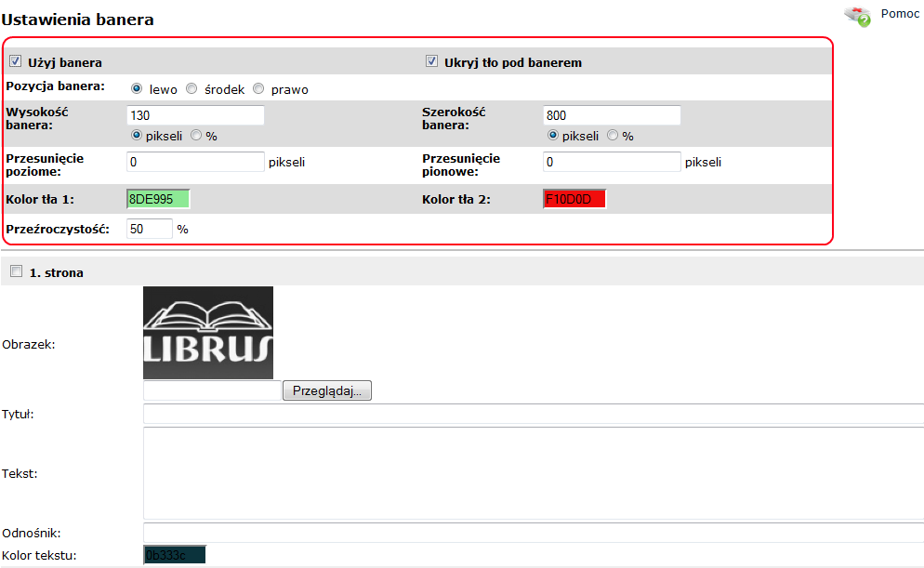Select lewo banner position radio
Screen dimensions: 924x568
click(137, 88)
